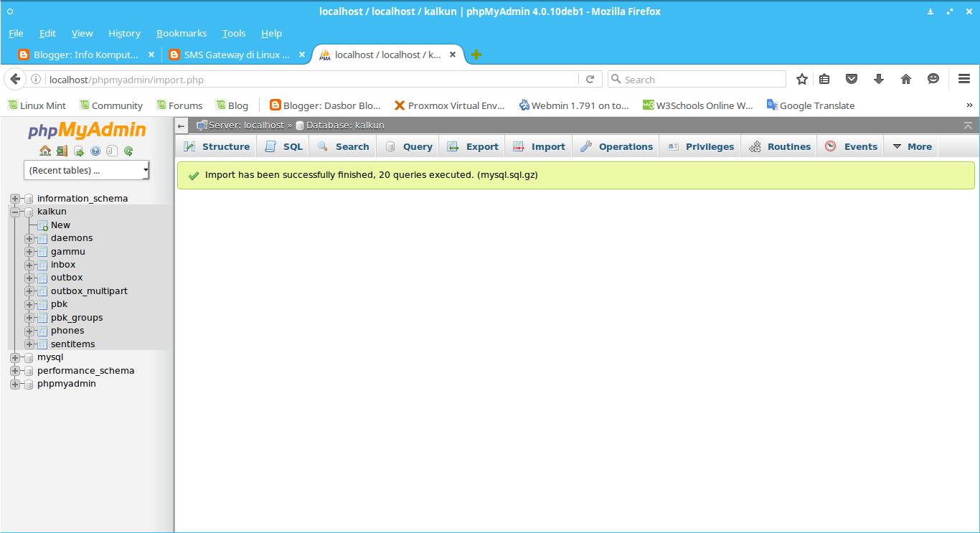Open Proxmox Virtual Environment bookmark
This screenshot has height=533, width=980.
click(x=450, y=105)
